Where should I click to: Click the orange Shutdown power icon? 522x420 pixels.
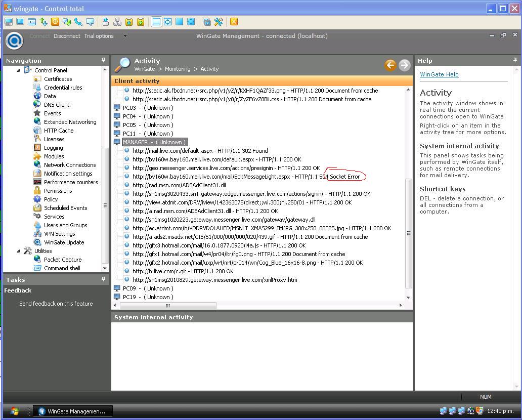click(x=55, y=22)
